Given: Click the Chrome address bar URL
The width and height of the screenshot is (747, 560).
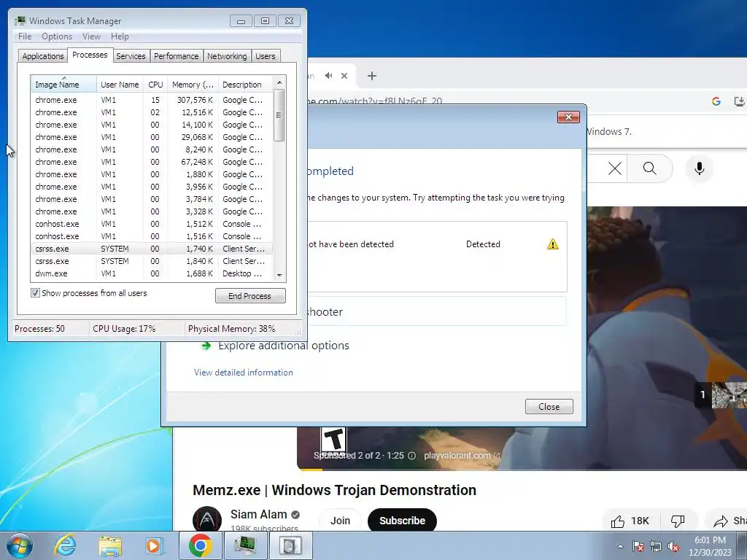Looking at the screenshot, I should tap(376, 101).
